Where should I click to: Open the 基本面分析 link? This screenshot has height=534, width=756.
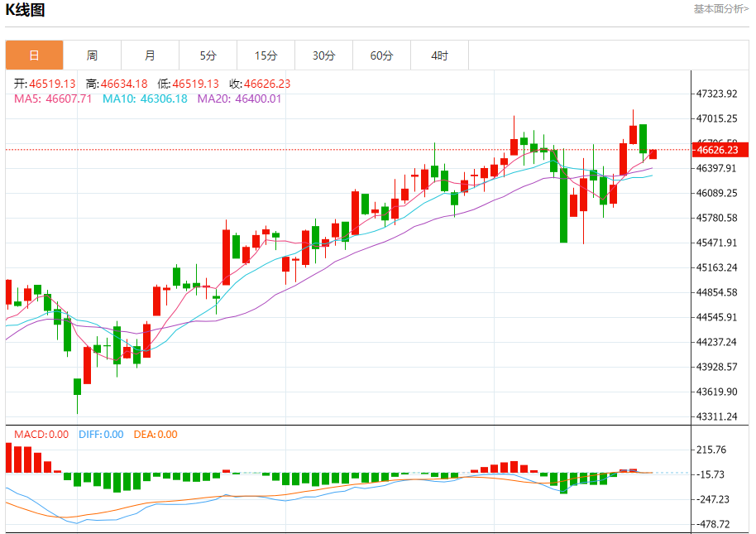(720, 9)
